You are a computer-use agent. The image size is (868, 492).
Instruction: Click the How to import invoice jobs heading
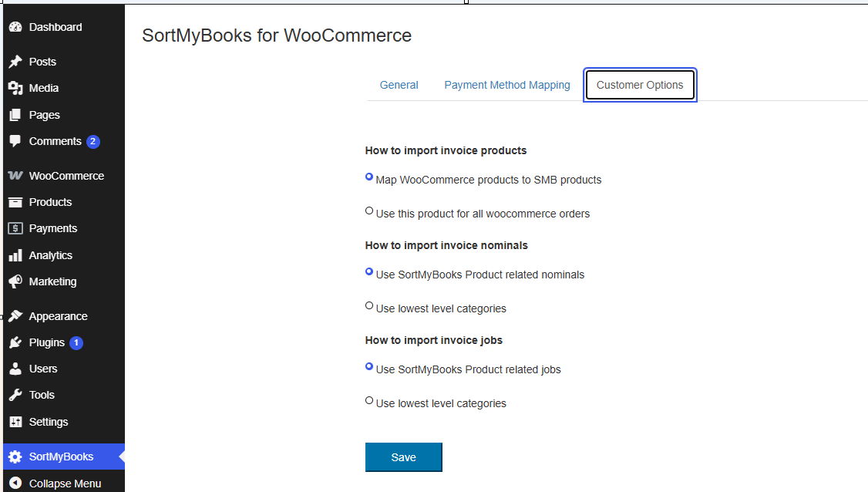(x=434, y=340)
